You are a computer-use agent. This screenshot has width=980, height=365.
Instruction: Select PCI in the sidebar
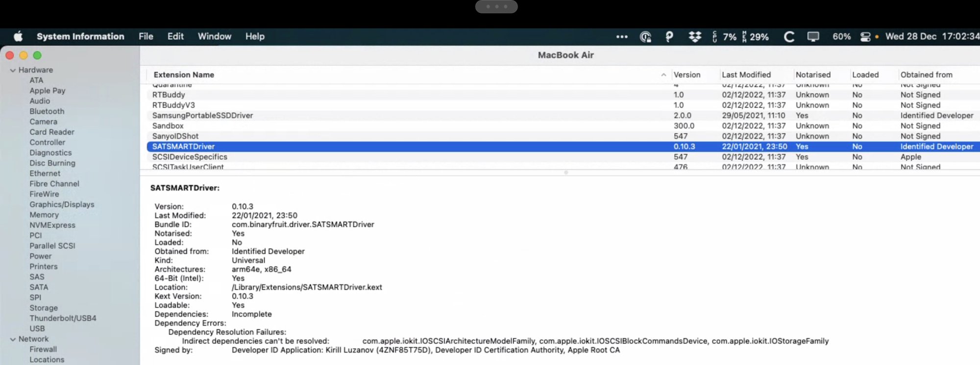click(36, 235)
